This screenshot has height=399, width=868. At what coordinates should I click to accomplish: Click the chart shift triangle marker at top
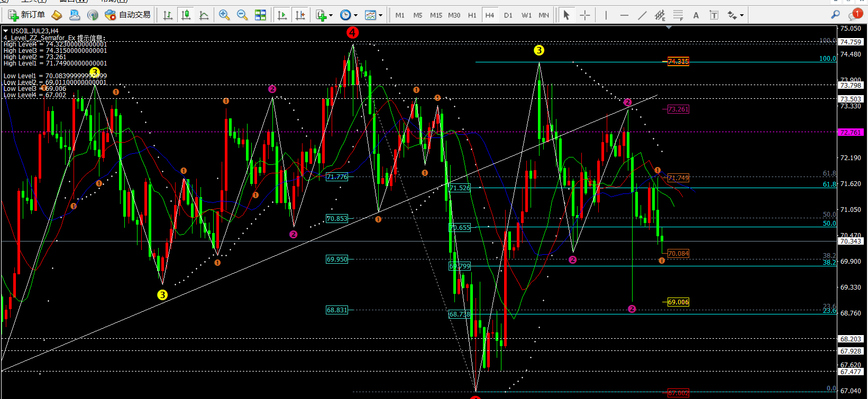click(669, 27)
